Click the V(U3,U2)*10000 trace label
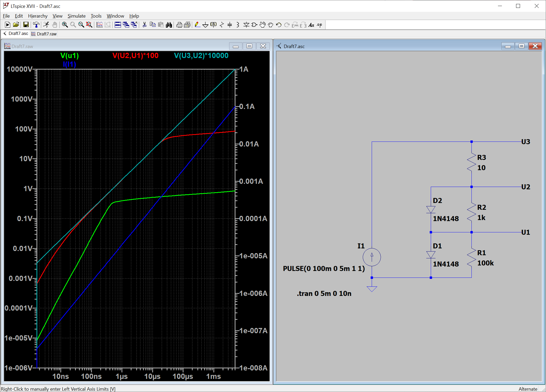This screenshot has height=392, width=546. tap(201, 55)
